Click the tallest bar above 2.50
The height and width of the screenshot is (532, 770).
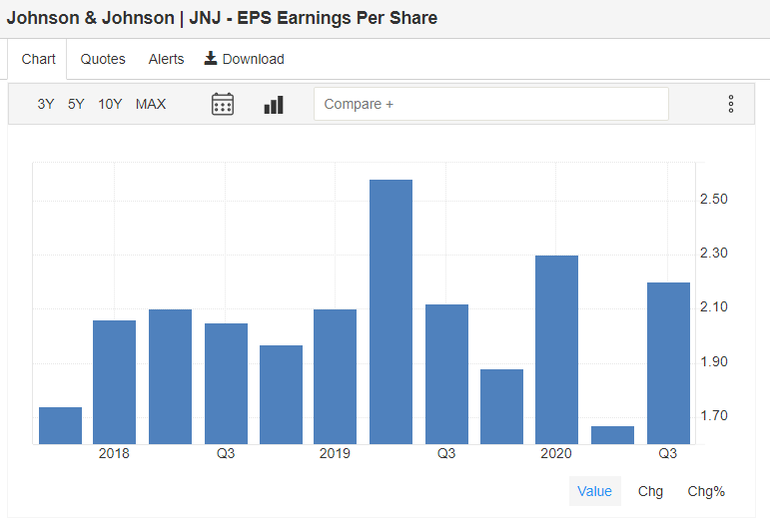click(390, 311)
